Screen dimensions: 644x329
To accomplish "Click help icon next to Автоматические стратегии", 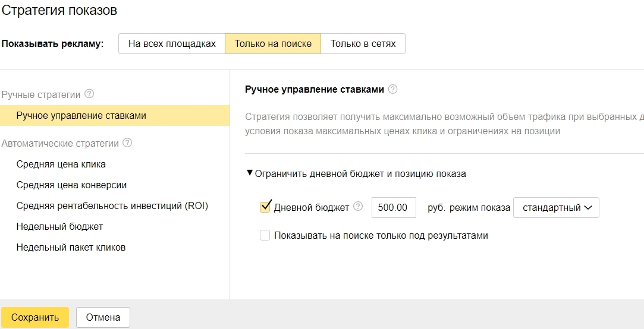I will click(x=127, y=143).
